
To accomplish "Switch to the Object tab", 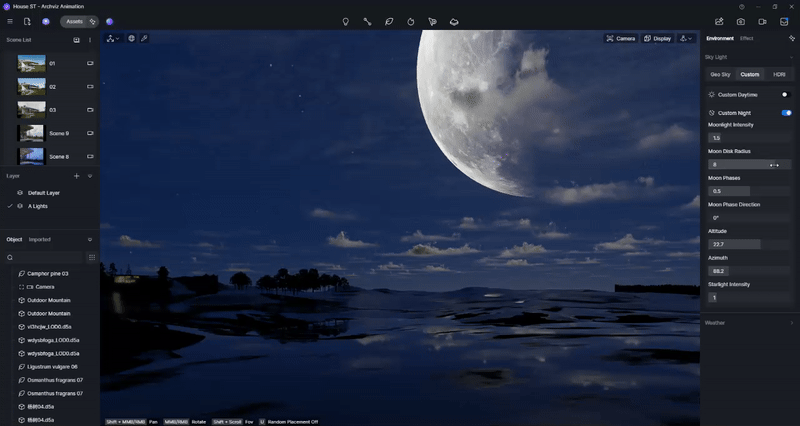I will pyautogui.click(x=14, y=239).
